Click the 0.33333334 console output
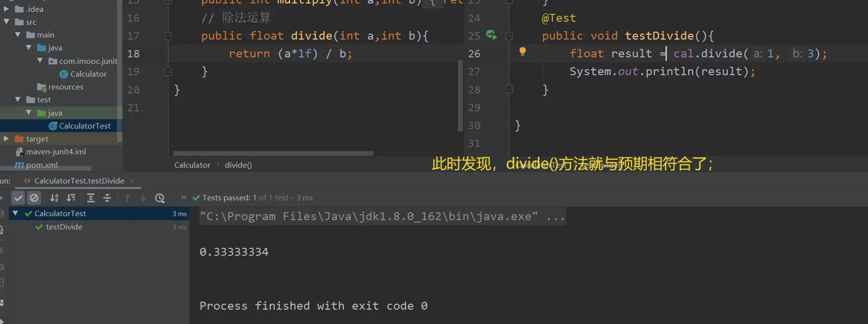 (x=234, y=252)
